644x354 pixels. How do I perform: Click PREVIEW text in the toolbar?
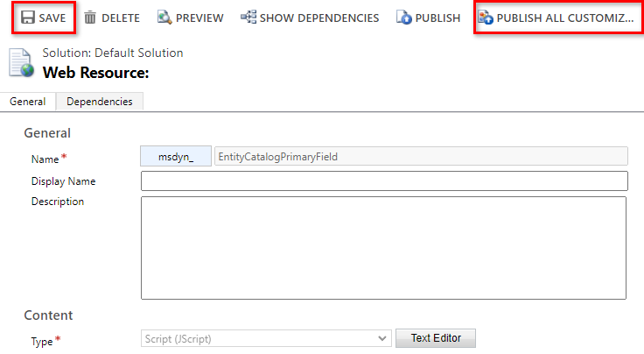pyautogui.click(x=199, y=18)
